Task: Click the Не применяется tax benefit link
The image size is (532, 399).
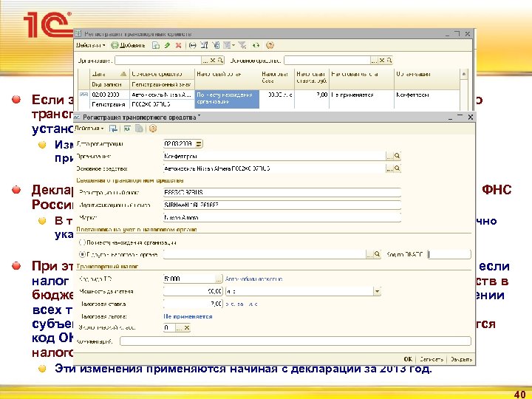Action: tap(188, 316)
